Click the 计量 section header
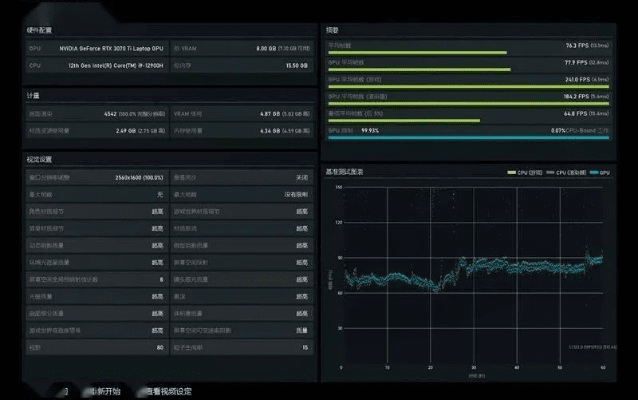The width and height of the screenshot is (638, 400). [x=34, y=95]
